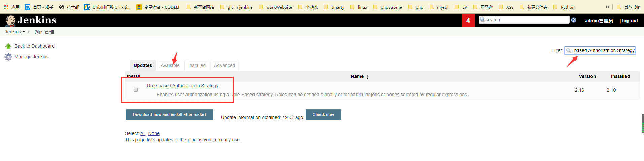The image size is (644, 161).
Task: Open the php bookmark folder
Action: [416, 7]
